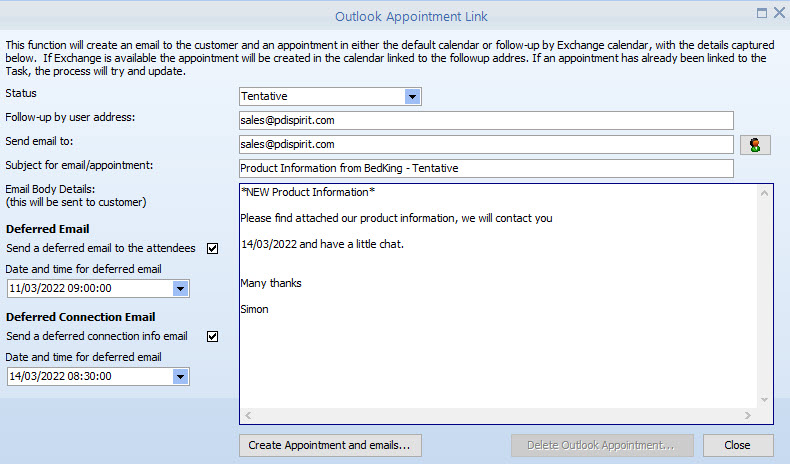Click the Delete Outlook Appointment button

602,445
